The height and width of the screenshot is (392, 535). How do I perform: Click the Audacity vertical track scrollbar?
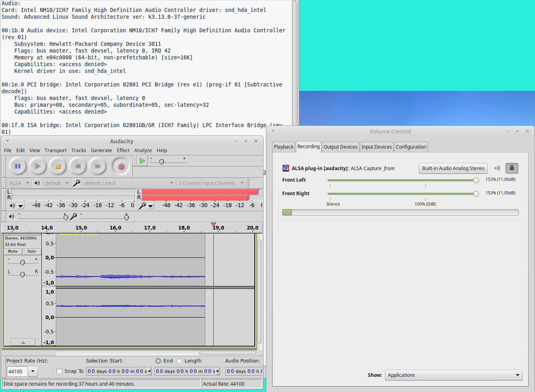260,292
